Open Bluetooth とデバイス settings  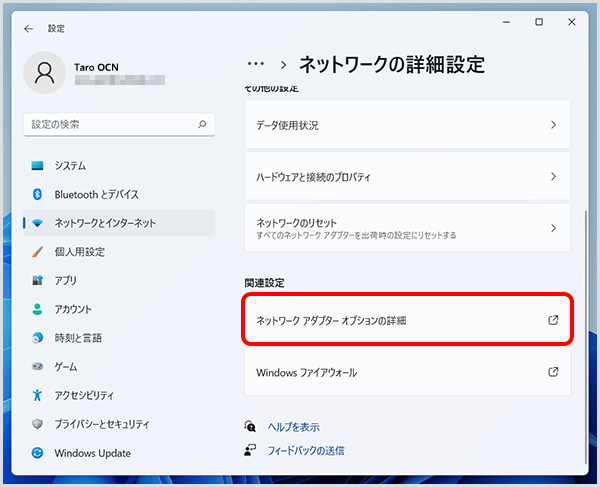[96, 194]
